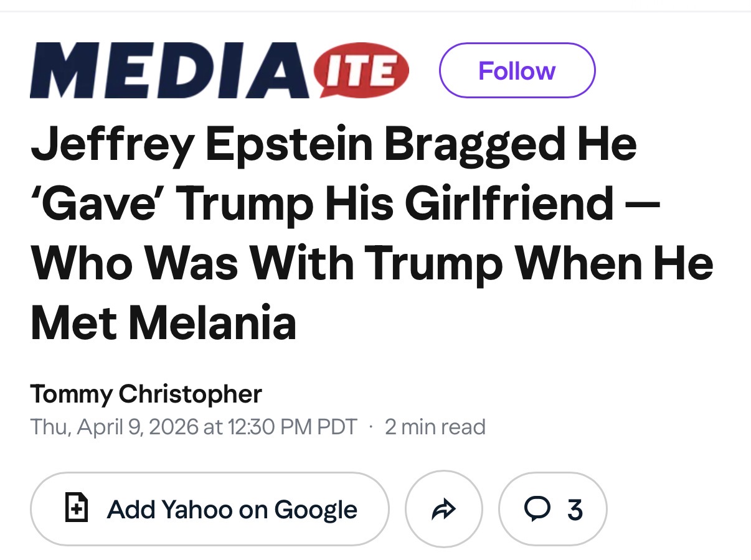Open comments via speech bubble icon

click(536, 510)
